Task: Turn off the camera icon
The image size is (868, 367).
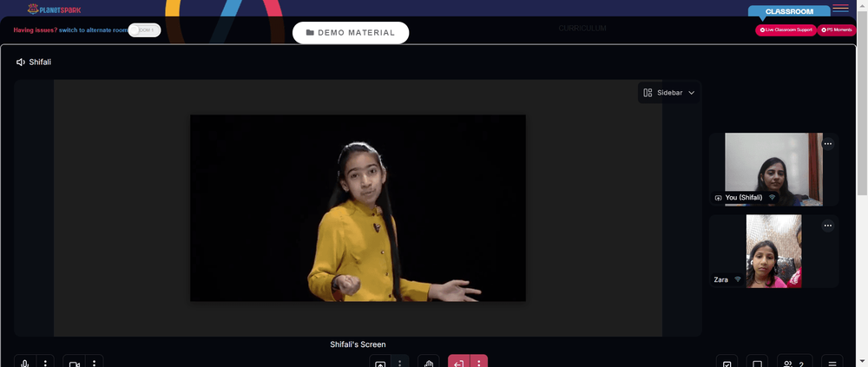Action: pyautogui.click(x=74, y=362)
